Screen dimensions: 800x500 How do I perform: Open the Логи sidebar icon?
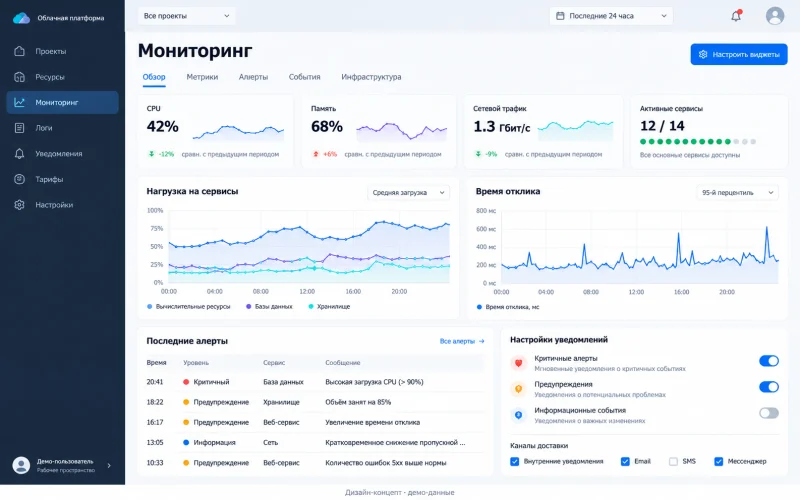click(19, 128)
